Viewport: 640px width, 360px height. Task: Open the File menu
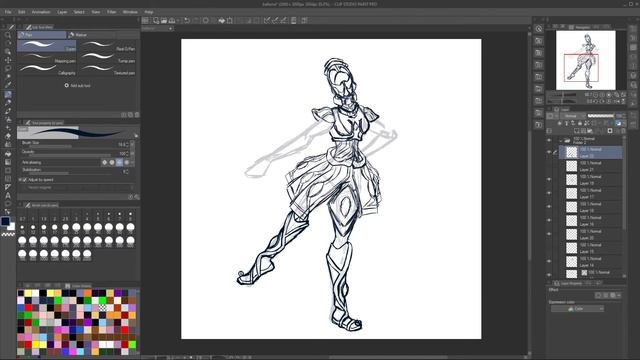click(x=8, y=12)
